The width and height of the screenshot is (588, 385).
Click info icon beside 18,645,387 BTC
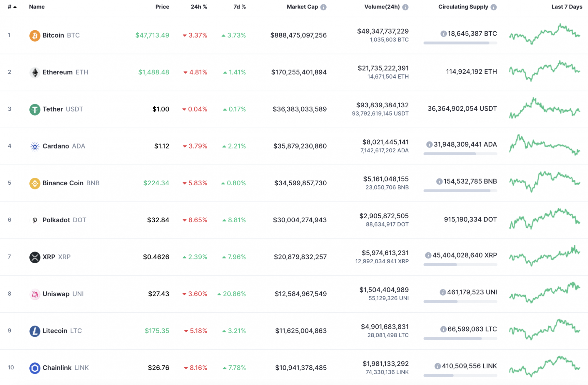click(443, 34)
